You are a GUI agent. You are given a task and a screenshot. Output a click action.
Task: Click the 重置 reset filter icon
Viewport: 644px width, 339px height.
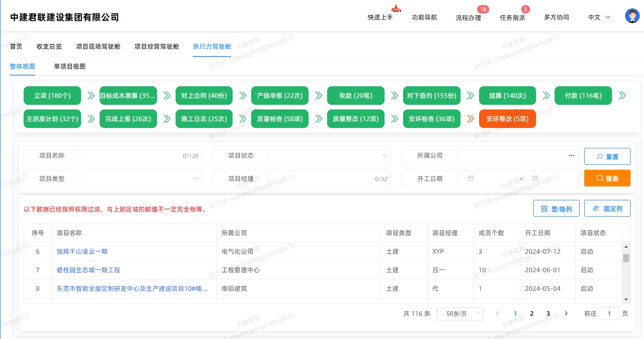tap(607, 156)
